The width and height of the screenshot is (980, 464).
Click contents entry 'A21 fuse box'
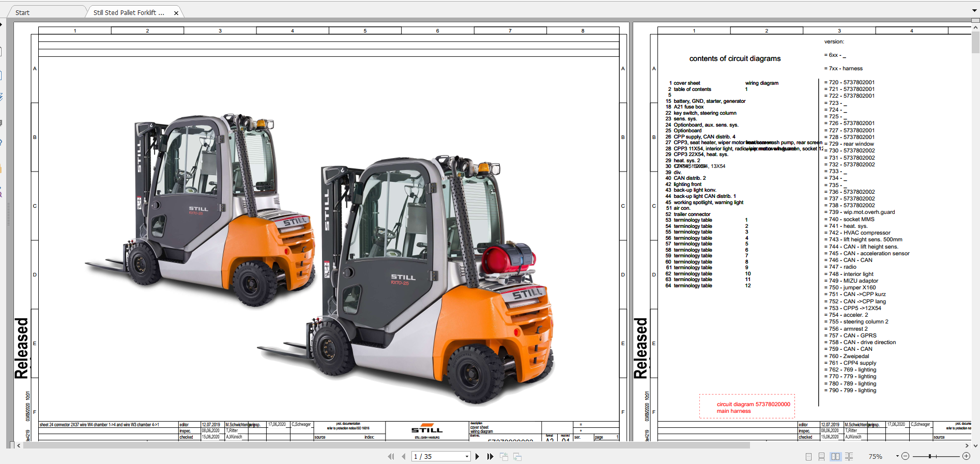pos(688,107)
